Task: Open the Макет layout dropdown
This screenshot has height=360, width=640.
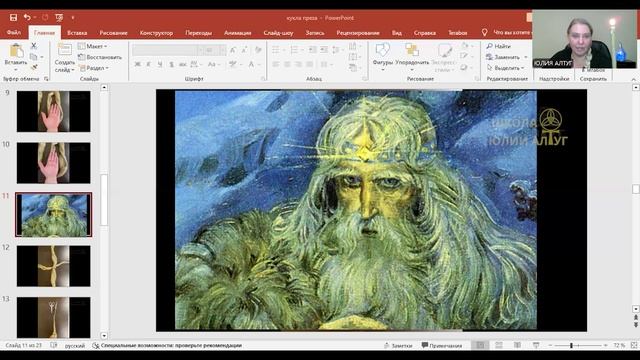Action: pos(92,46)
